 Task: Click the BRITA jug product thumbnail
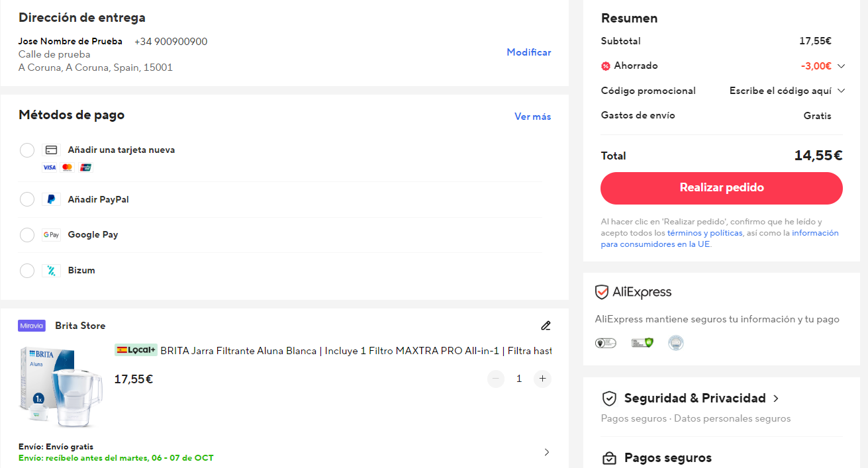pyautogui.click(x=61, y=387)
